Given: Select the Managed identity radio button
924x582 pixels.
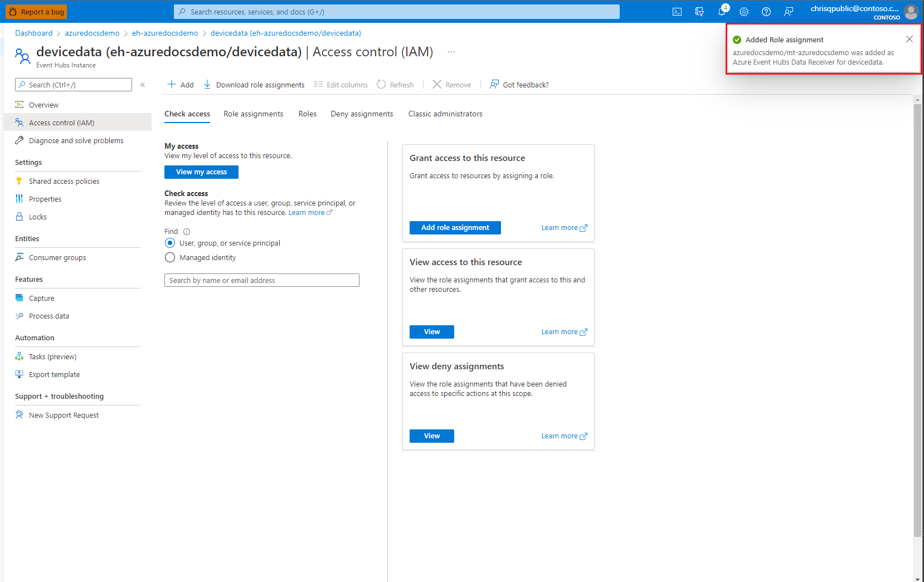Looking at the screenshot, I should 170,257.
